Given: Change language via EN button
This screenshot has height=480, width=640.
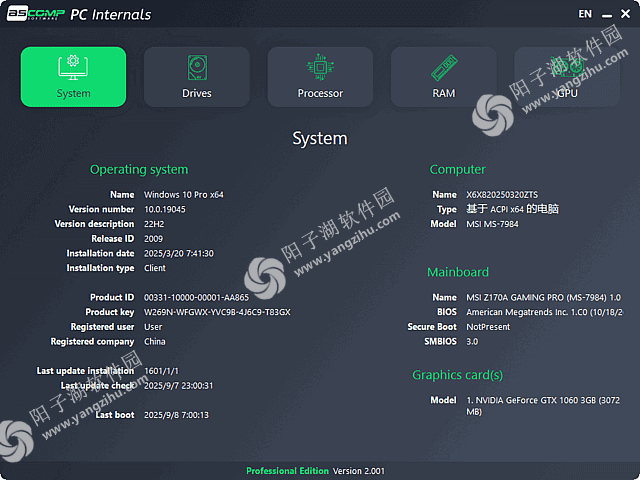Looking at the screenshot, I should click(x=585, y=14).
